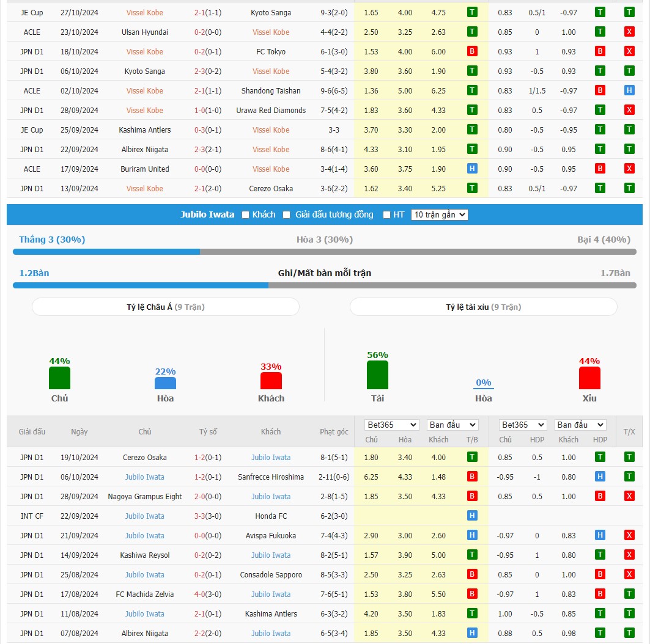The height and width of the screenshot is (644, 650).
Task: Click score 4-0(3-0) in FC Machida Zelvia row
Action: pyautogui.click(x=208, y=595)
